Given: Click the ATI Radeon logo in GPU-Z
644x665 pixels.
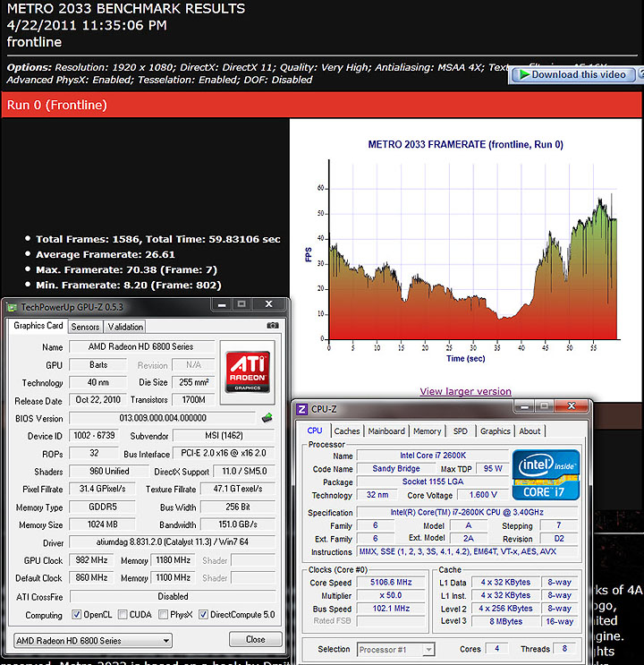Looking at the screenshot, I should click(248, 372).
